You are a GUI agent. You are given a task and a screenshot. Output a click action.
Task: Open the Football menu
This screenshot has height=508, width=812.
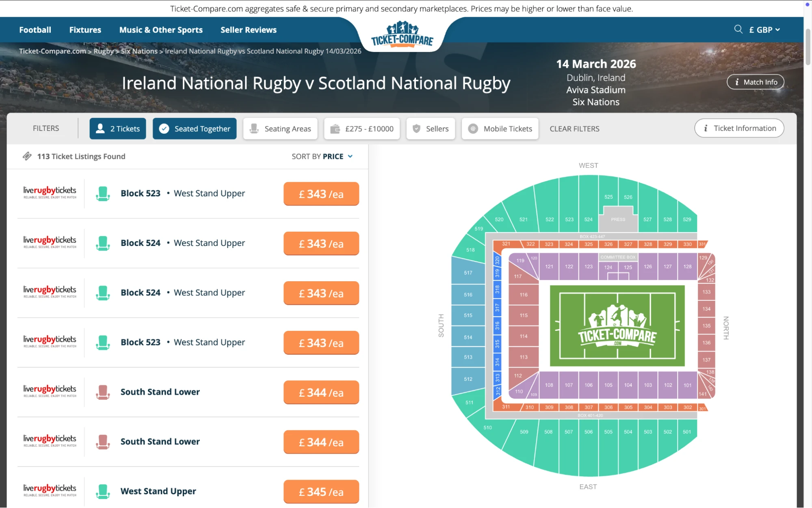(35, 29)
